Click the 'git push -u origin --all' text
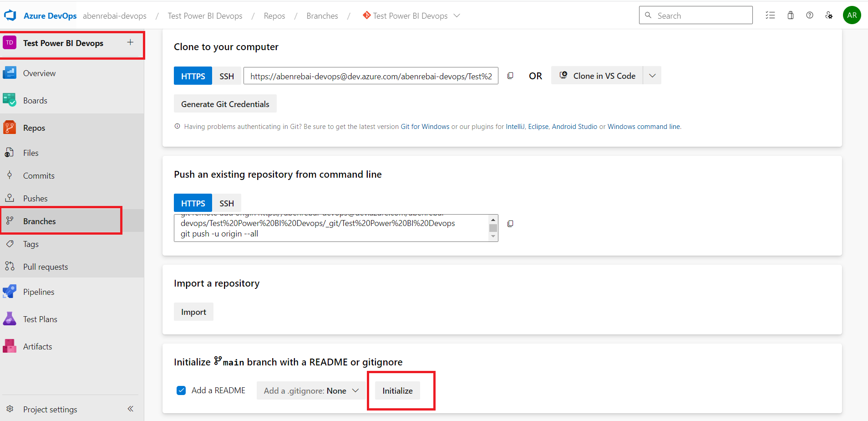The image size is (868, 421). click(x=219, y=234)
